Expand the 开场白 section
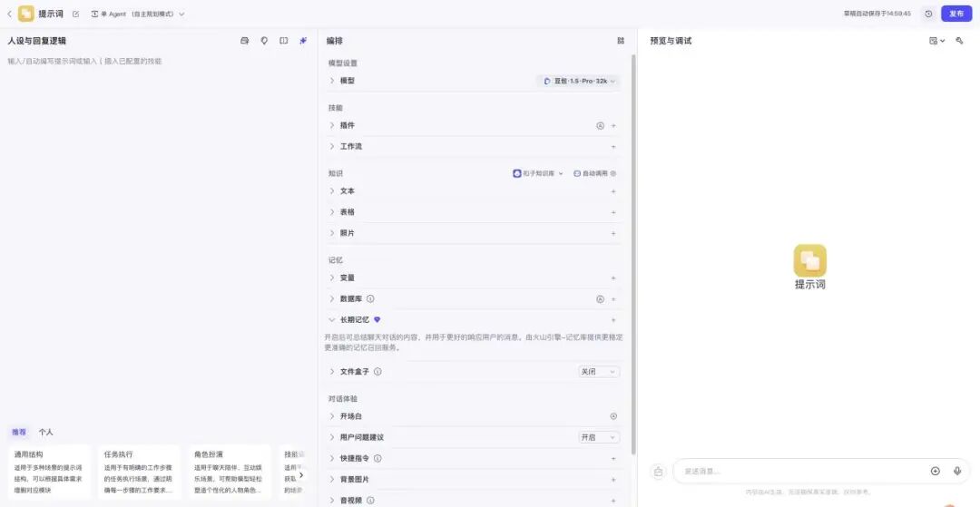 [332, 415]
